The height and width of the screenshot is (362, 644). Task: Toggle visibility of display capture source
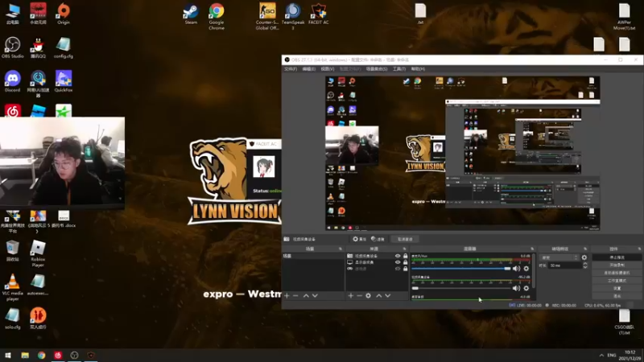[398, 262]
